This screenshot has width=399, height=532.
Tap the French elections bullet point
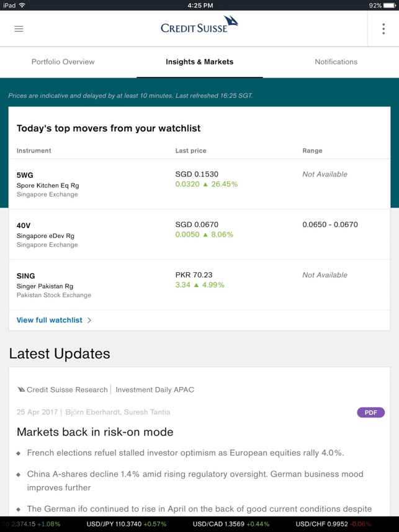[186, 453]
